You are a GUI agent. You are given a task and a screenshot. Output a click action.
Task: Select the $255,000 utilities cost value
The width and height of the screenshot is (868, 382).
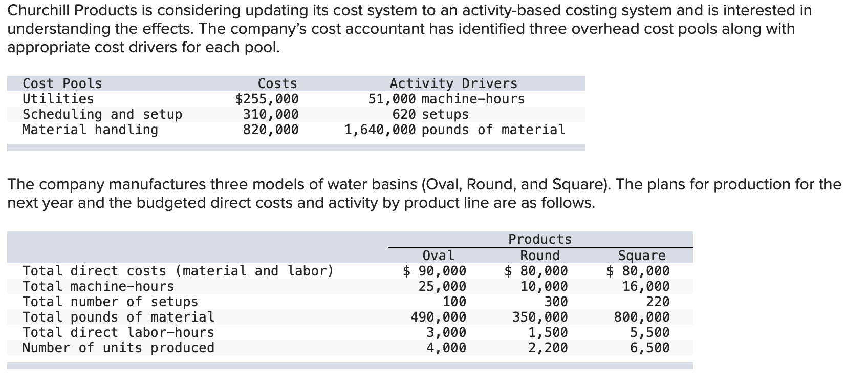point(267,99)
